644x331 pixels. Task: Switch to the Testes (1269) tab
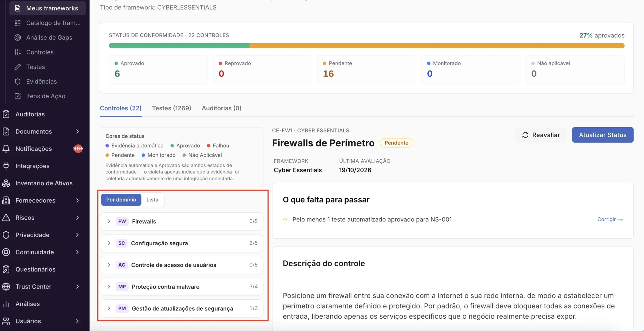[x=171, y=108]
